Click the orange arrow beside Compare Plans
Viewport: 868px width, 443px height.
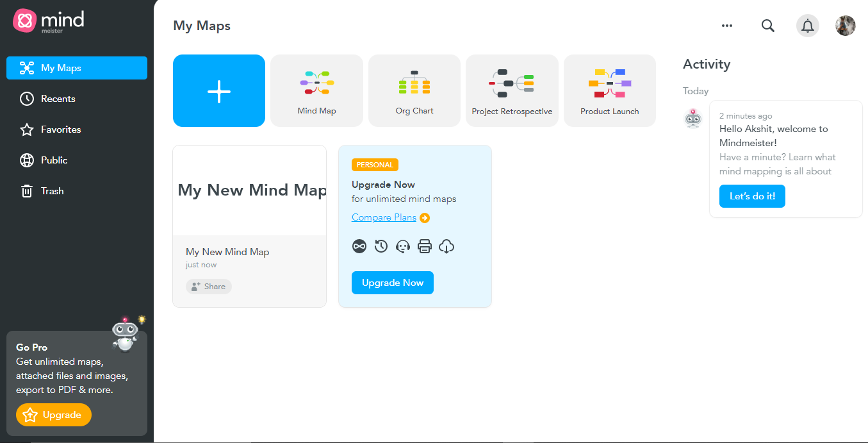pos(425,218)
